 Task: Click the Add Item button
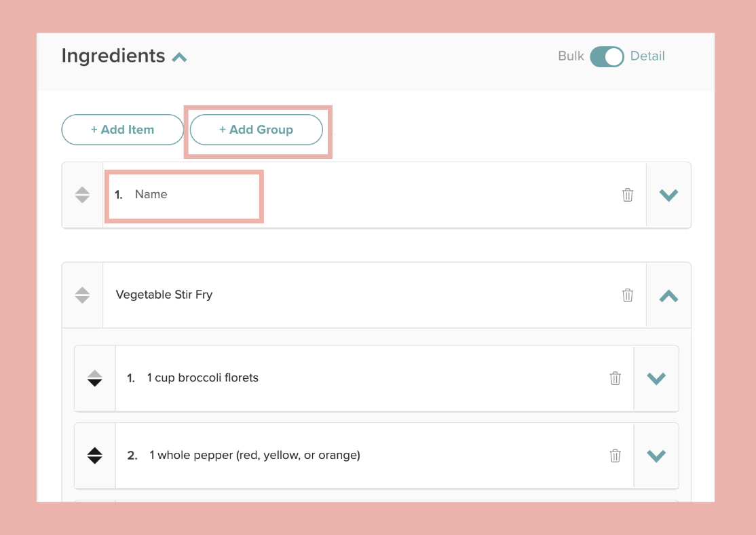click(x=122, y=130)
